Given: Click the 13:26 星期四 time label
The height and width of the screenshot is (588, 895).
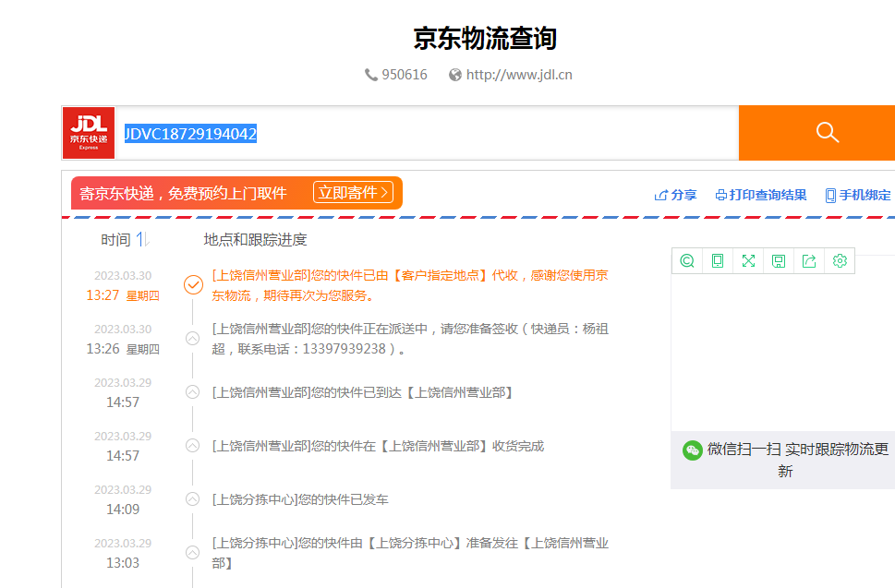Looking at the screenshot, I should tap(123, 349).
